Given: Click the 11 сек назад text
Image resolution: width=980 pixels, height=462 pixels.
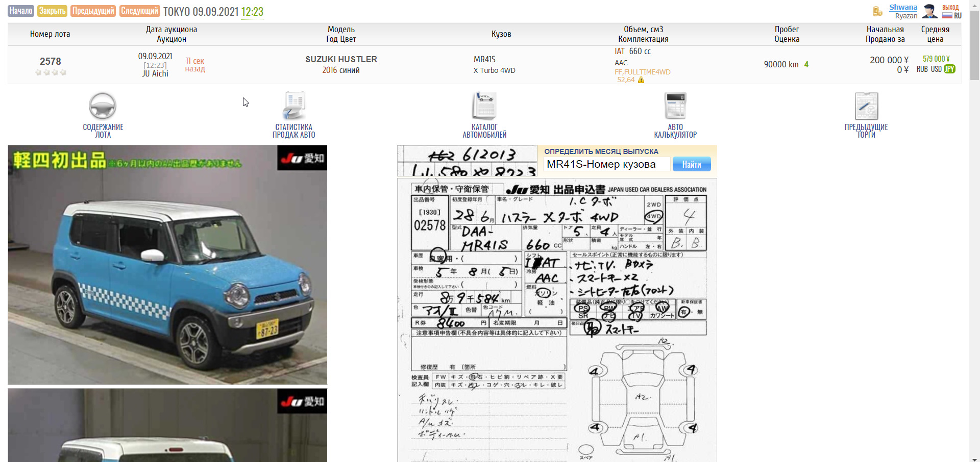Looking at the screenshot, I should click(x=195, y=65).
